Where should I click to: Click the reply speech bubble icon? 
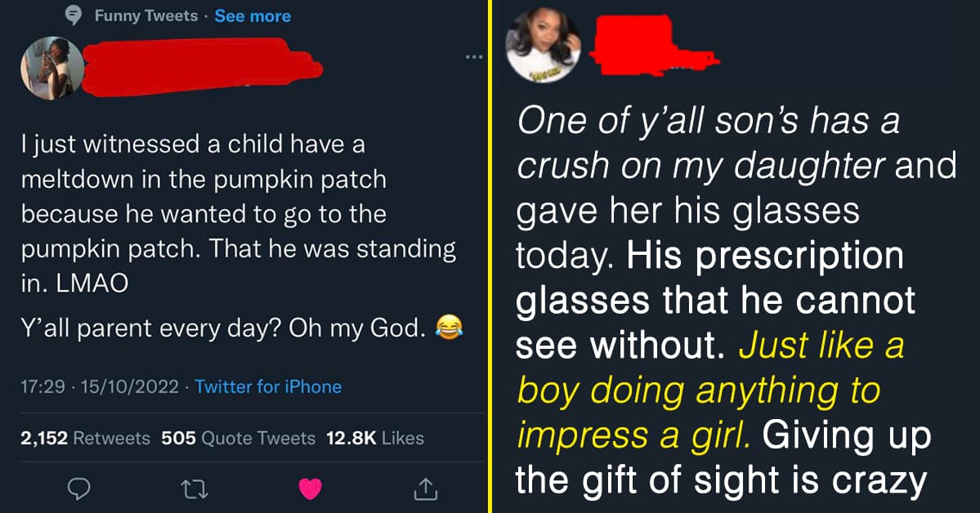(78, 488)
